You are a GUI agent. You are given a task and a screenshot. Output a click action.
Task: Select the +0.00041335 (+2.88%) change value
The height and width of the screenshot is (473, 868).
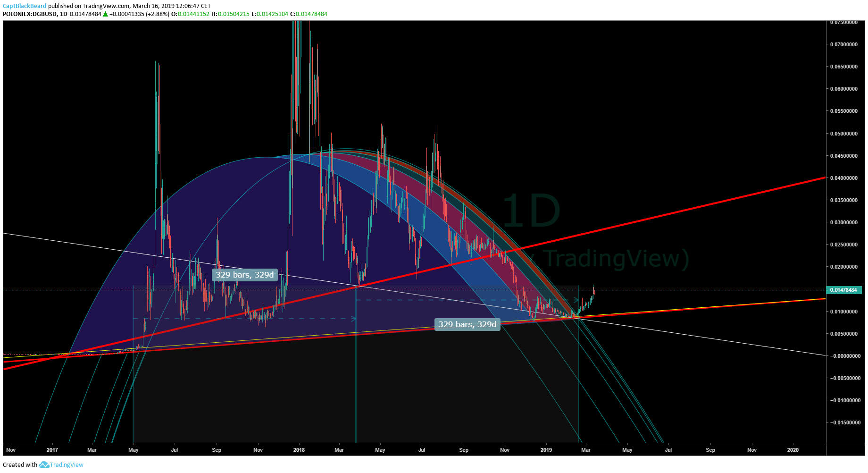(x=139, y=14)
